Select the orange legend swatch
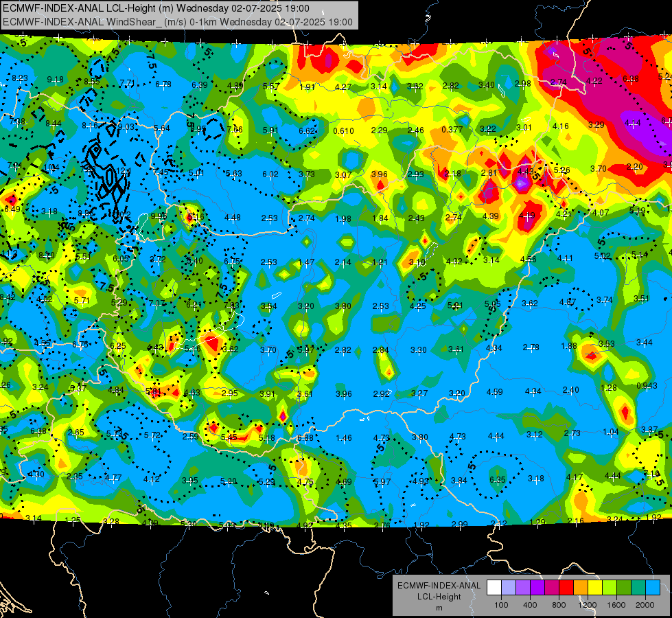 click(581, 588)
